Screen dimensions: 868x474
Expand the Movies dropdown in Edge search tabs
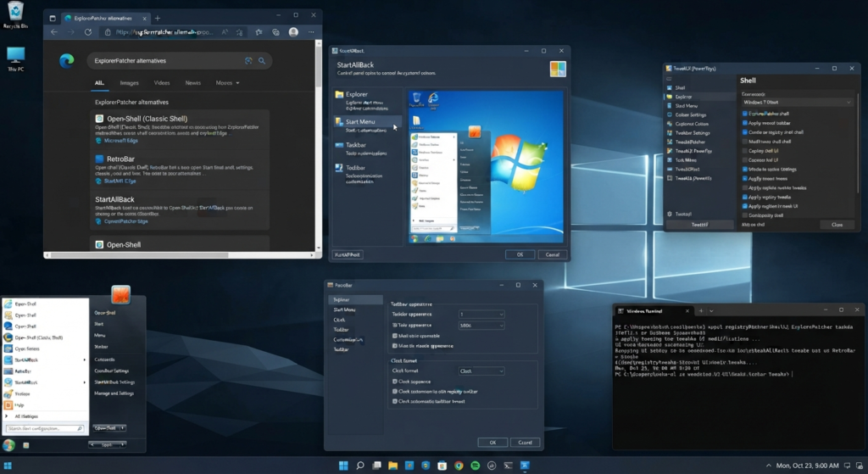(227, 83)
